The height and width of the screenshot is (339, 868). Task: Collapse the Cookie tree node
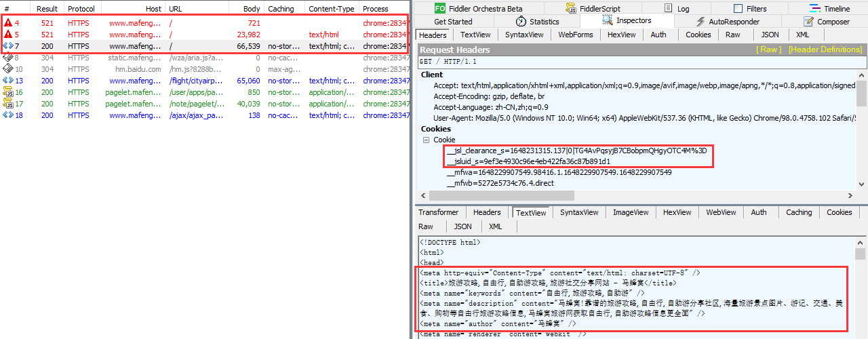tap(427, 140)
